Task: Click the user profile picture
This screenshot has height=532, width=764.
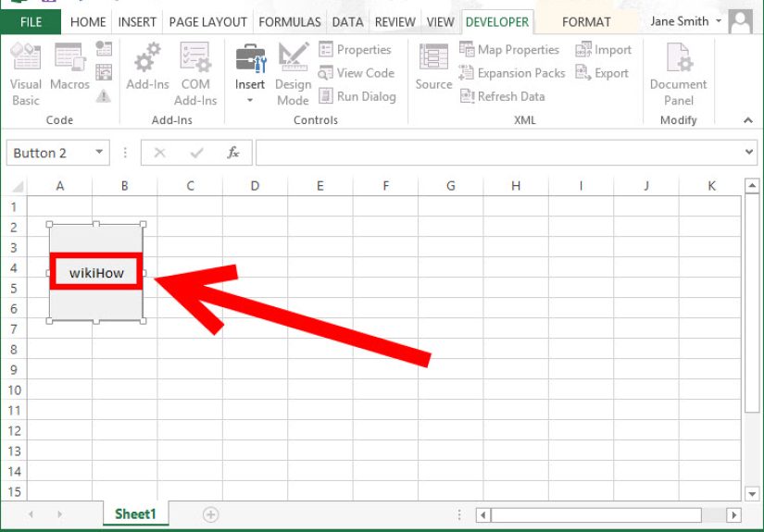Action: coord(741,21)
